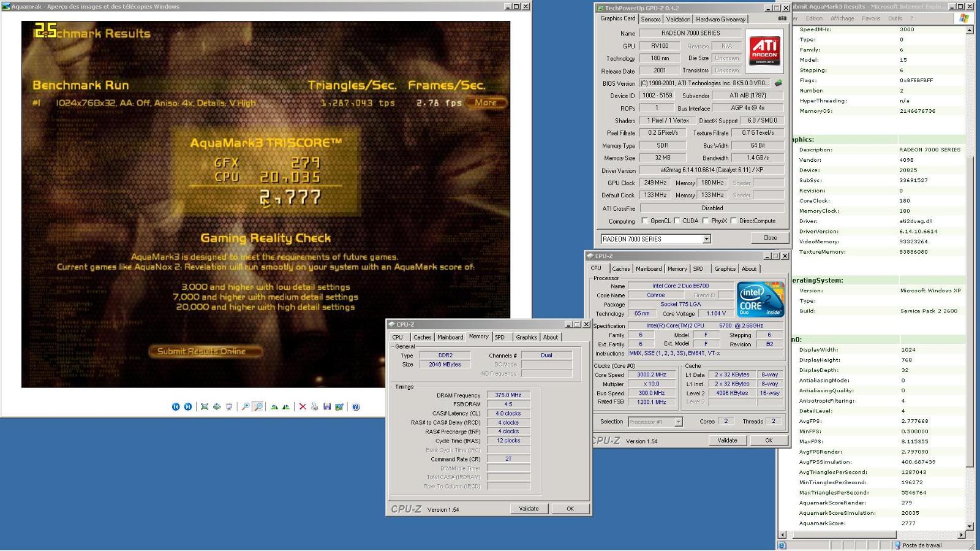The height and width of the screenshot is (551, 980).
Task: Click the Windows flag icon in Internet Explorer
Action: pos(964,18)
